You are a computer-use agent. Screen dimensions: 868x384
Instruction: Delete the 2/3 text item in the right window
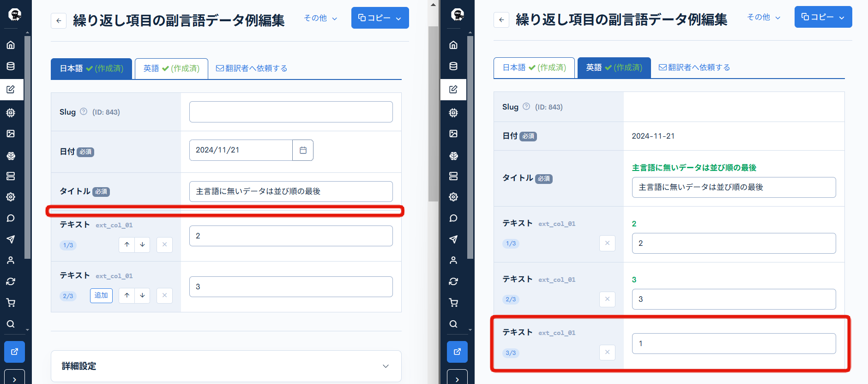(607, 299)
